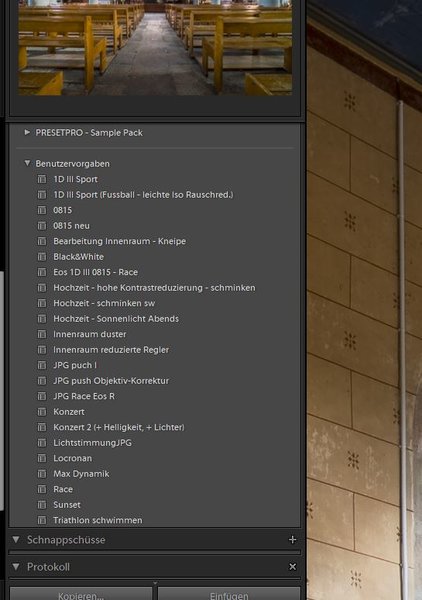Click preset icon beside Sunset
The height and width of the screenshot is (600, 422).
coord(42,505)
